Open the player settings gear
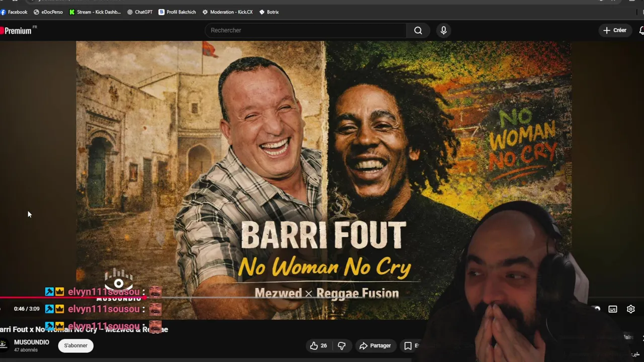 coord(631,309)
